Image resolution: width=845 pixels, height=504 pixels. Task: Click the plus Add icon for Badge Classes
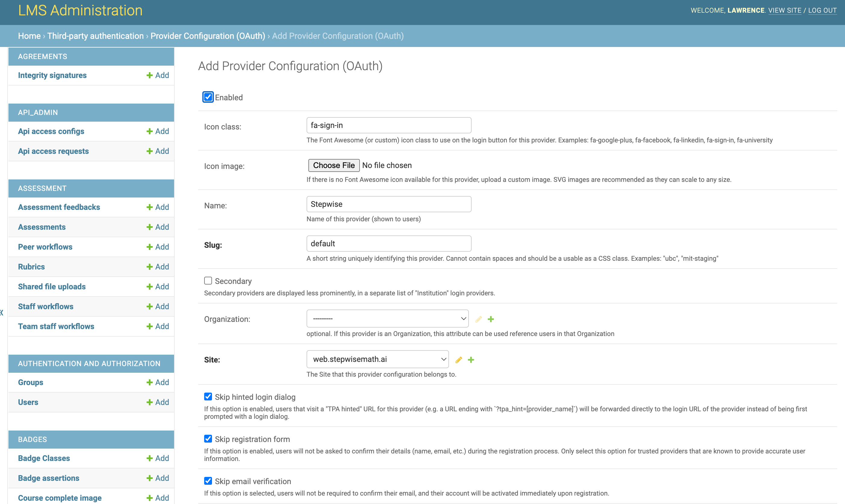[x=157, y=458]
